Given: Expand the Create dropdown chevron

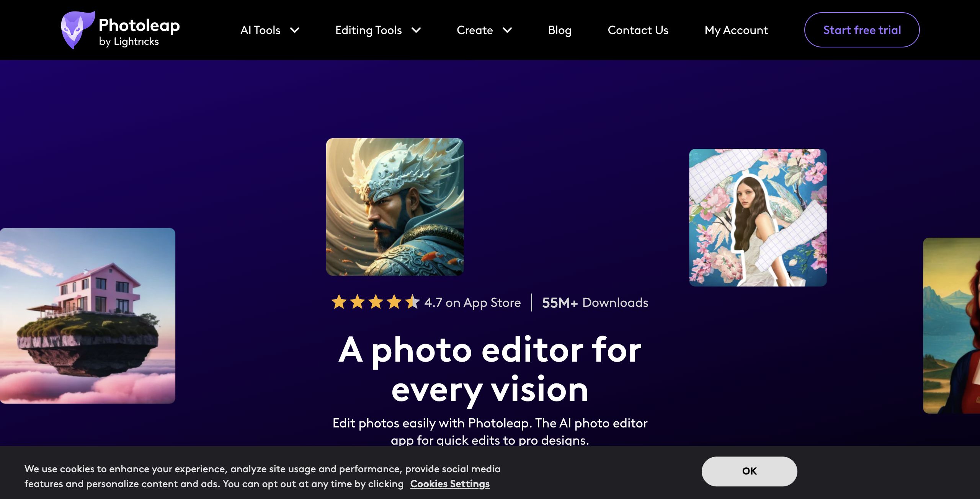Looking at the screenshot, I should click(507, 30).
